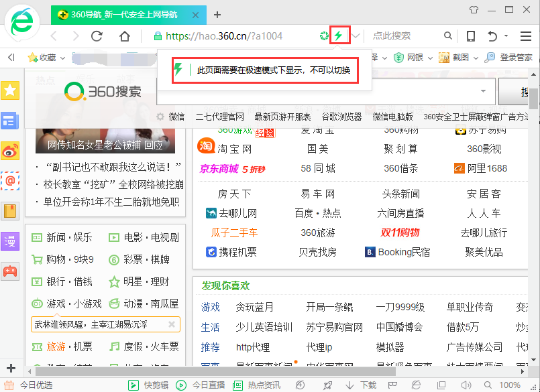The width and height of the screenshot is (540, 392).
Task: Click the green circular icon in address bar
Action: [x=324, y=36]
